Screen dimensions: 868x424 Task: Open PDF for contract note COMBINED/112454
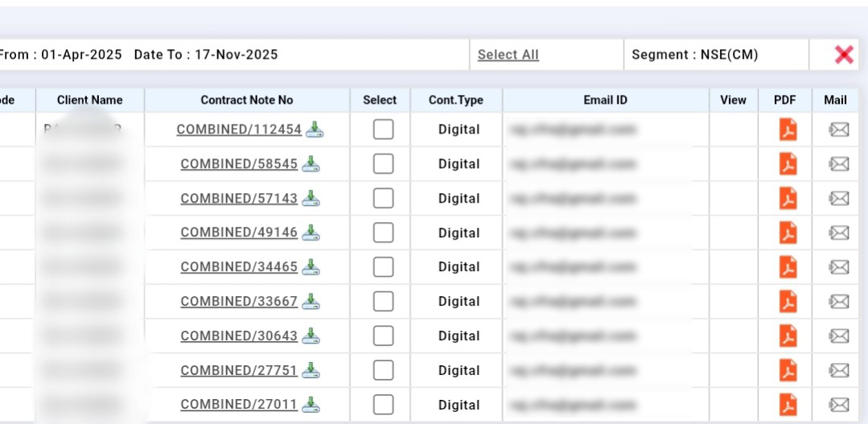click(788, 130)
